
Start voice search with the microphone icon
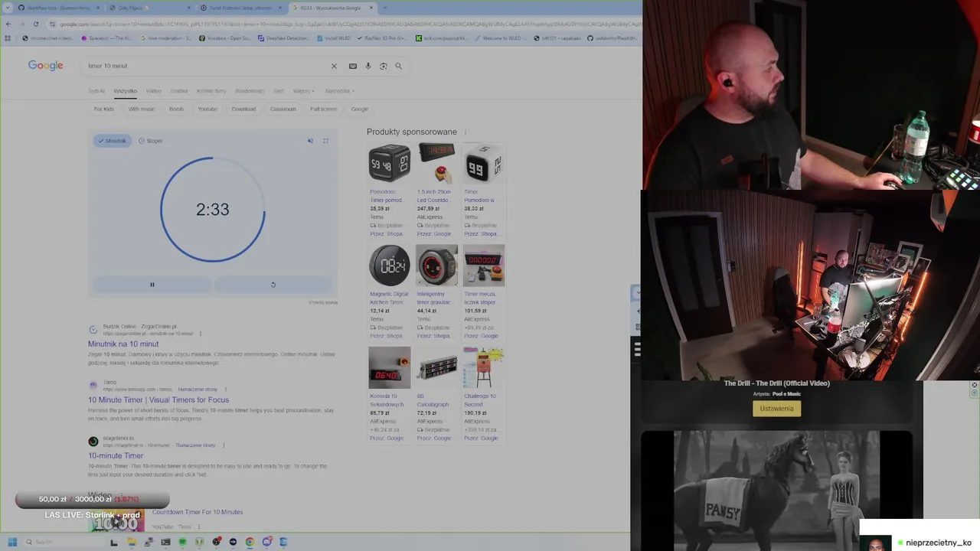pyautogui.click(x=368, y=66)
